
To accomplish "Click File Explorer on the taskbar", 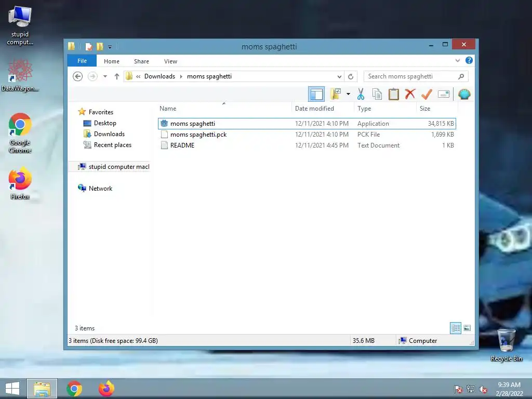I will click(x=42, y=389).
